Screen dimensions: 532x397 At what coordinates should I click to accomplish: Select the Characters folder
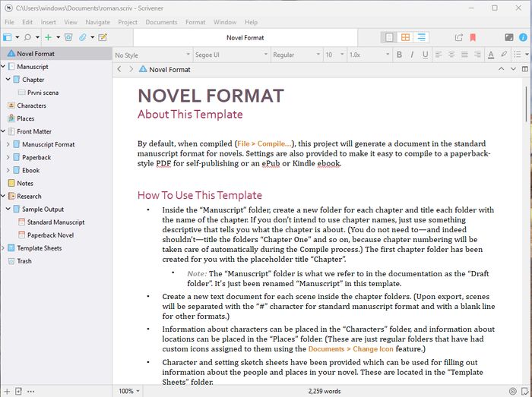pyautogui.click(x=32, y=106)
